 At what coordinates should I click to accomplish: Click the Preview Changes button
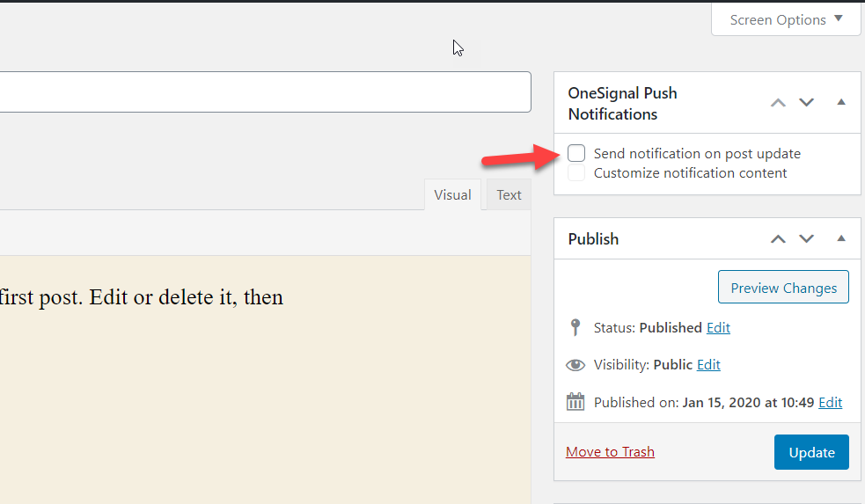(x=783, y=288)
